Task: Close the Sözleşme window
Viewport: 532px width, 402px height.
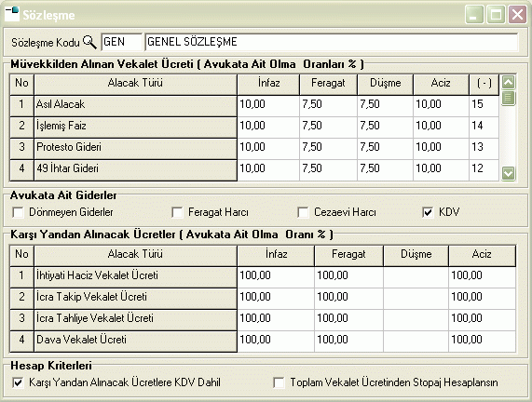Action: (517, 15)
